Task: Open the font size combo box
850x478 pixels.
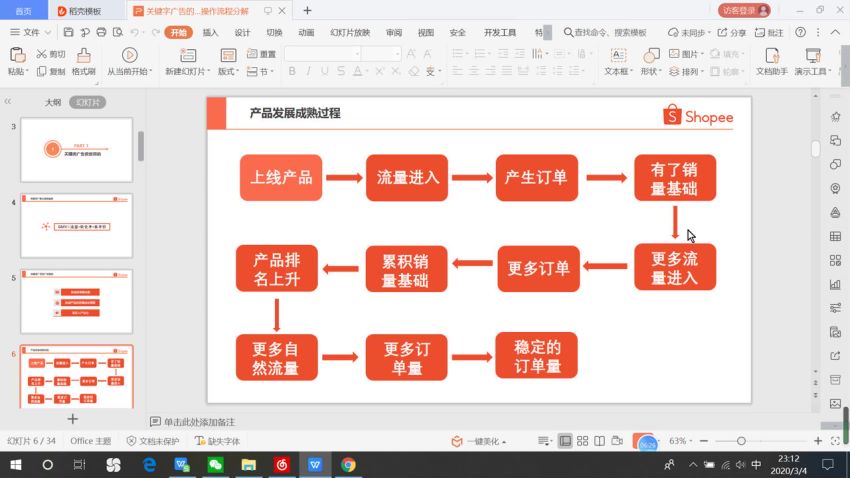Action: [382, 54]
